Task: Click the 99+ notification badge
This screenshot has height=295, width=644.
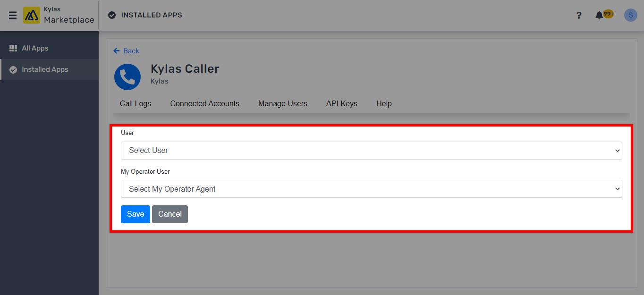Action: pyautogui.click(x=609, y=14)
